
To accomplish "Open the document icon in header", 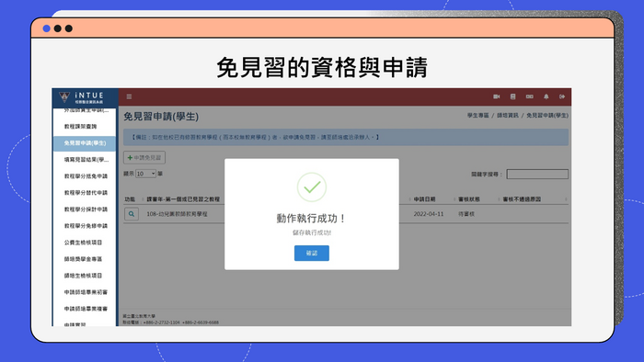I will [x=512, y=96].
